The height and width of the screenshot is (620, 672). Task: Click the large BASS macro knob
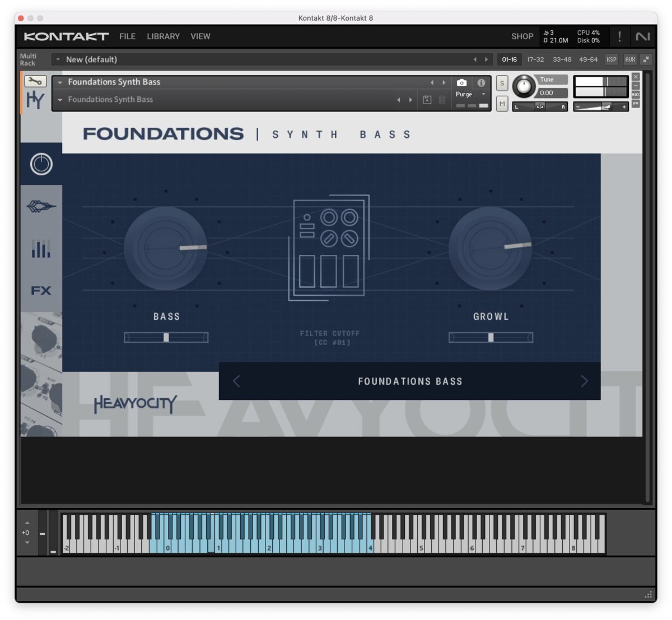166,248
